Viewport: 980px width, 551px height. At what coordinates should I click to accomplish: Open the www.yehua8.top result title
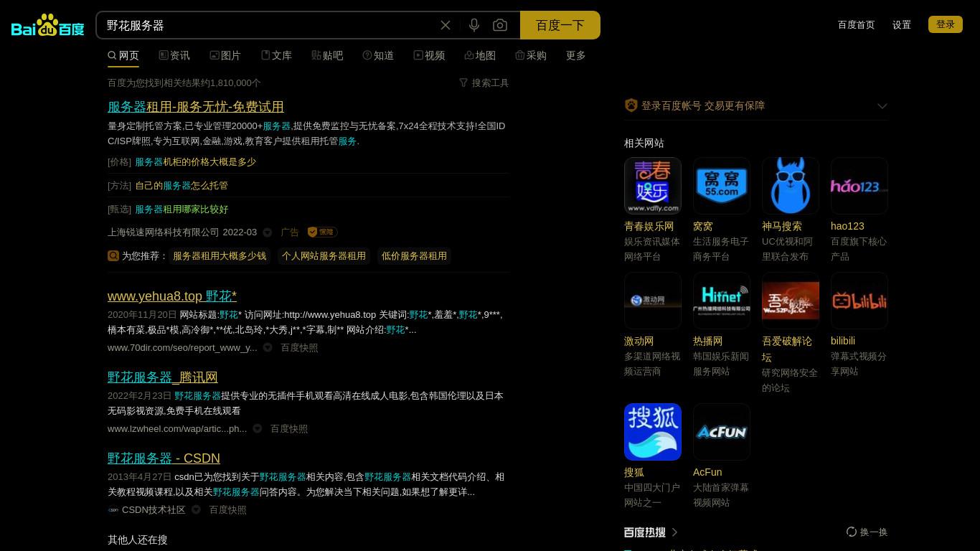click(x=172, y=296)
